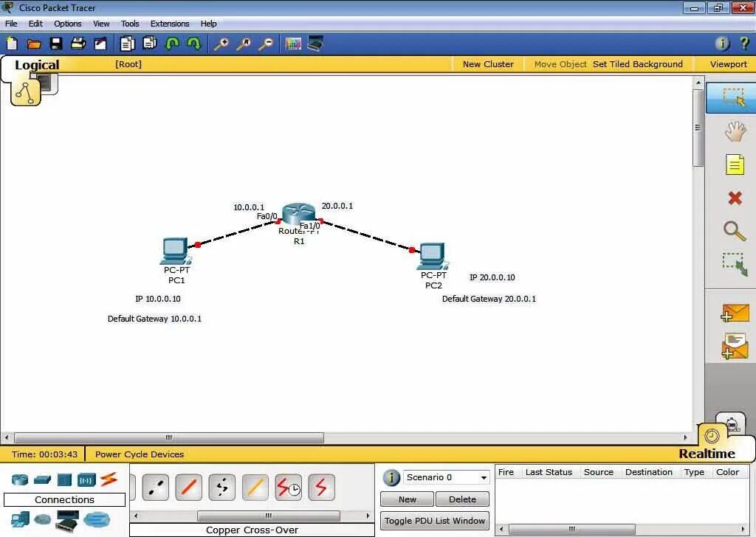756x537 pixels.
Task: Select the PC1 device on the workspace
Action: 176,251
